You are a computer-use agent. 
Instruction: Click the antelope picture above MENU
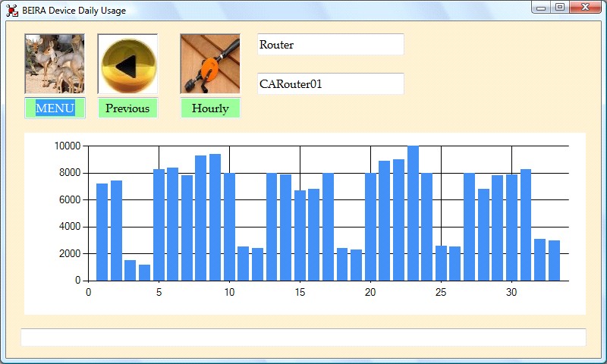click(x=55, y=64)
